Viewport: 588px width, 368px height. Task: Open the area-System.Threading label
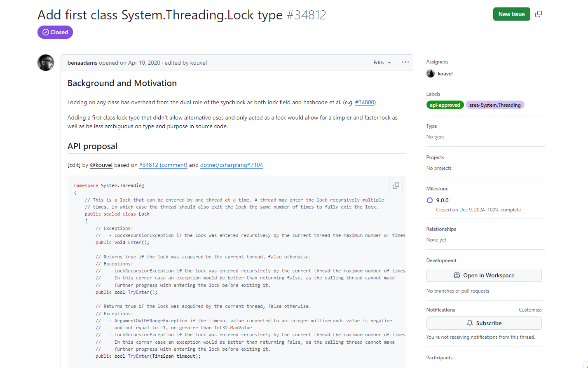point(494,105)
